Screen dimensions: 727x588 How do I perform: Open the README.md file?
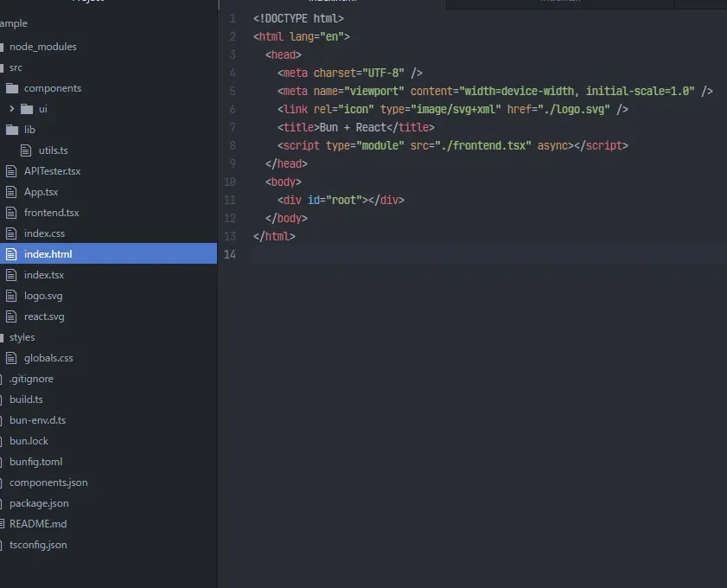tap(38, 524)
